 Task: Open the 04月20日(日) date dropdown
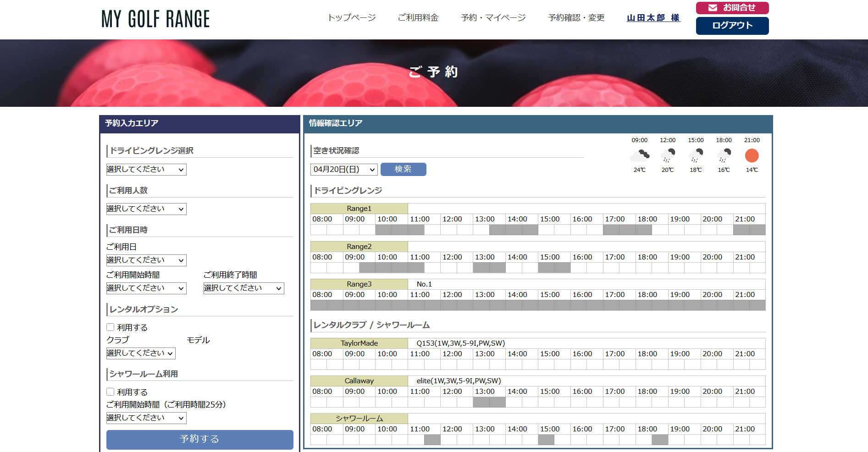tap(344, 170)
